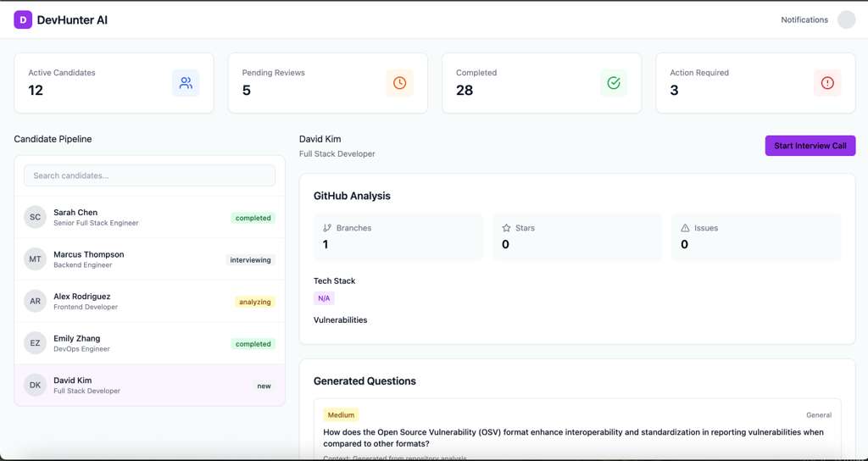Image resolution: width=868 pixels, height=461 pixels.
Task: Start the interview call
Action: pyautogui.click(x=810, y=146)
